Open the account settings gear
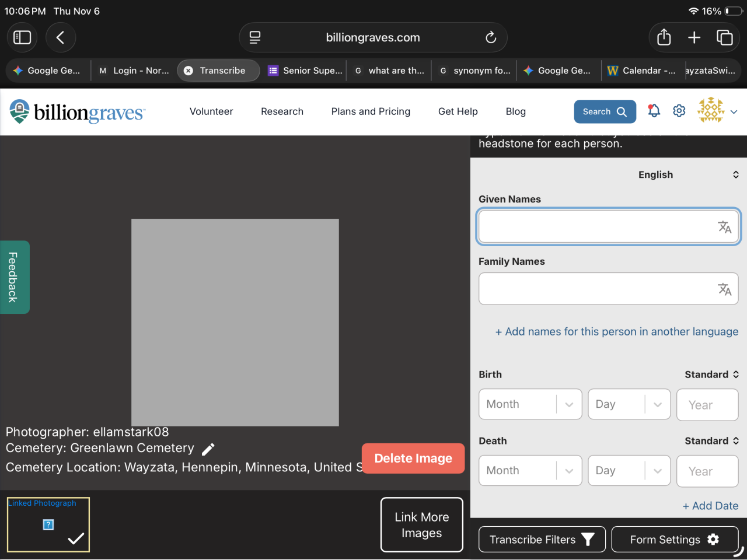 tap(679, 111)
